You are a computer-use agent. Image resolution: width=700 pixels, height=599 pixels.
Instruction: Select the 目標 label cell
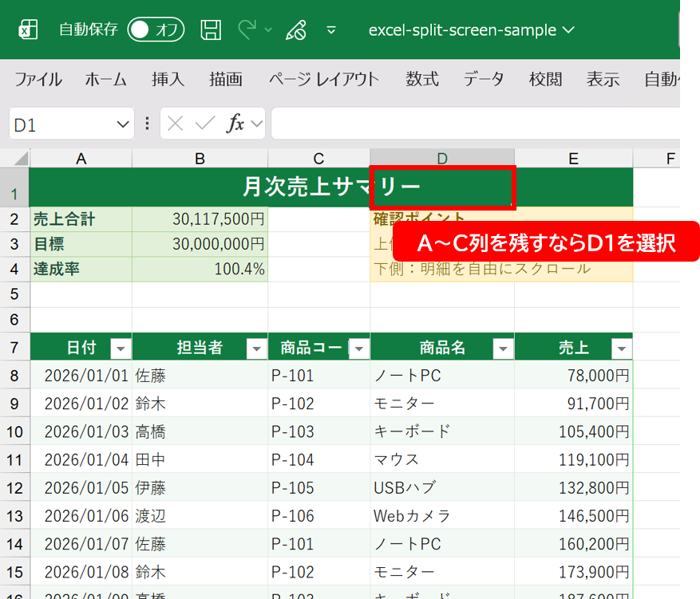pos(81,244)
